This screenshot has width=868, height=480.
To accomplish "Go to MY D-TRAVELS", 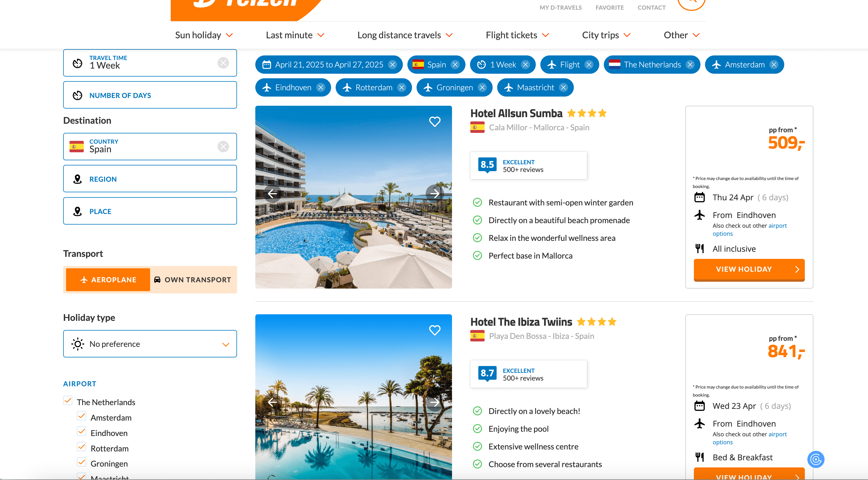I will click(x=560, y=7).
